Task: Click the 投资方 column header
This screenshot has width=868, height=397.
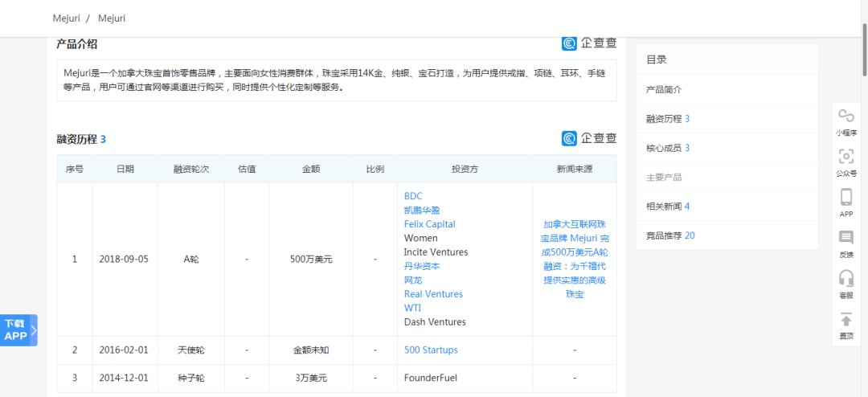Action: click(x=465, y=169)
